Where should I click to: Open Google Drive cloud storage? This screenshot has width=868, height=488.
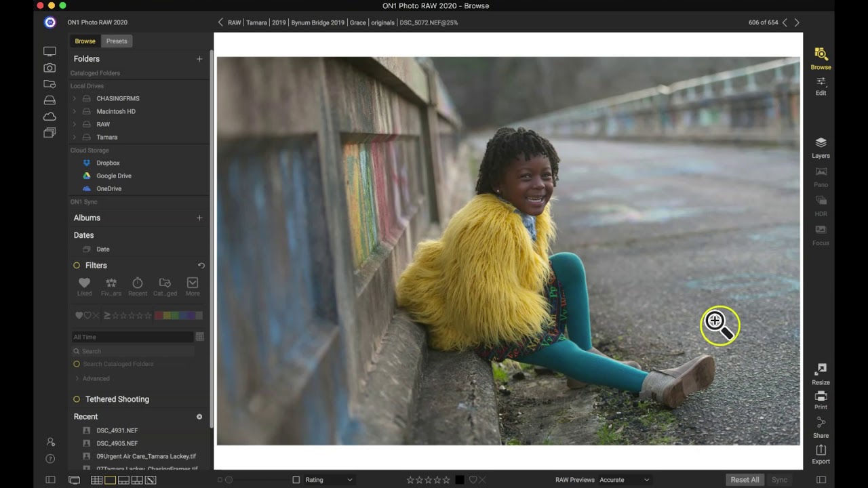(x=114, y=176)
